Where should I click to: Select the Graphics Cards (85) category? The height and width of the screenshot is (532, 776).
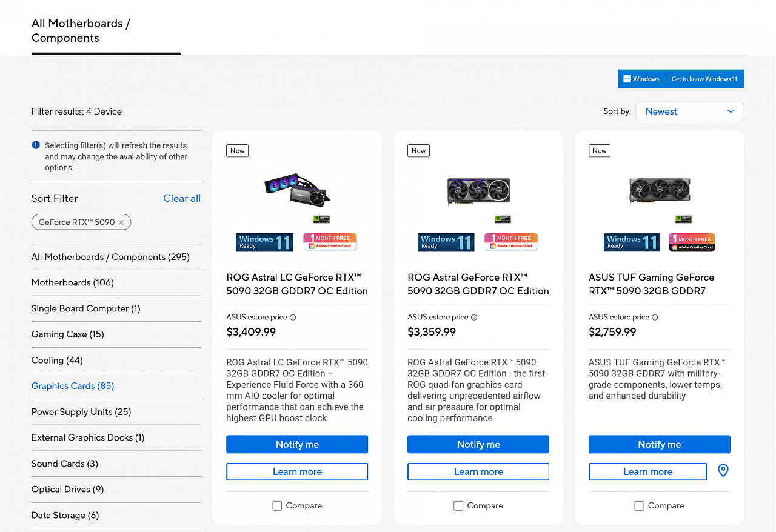(73, 386)
